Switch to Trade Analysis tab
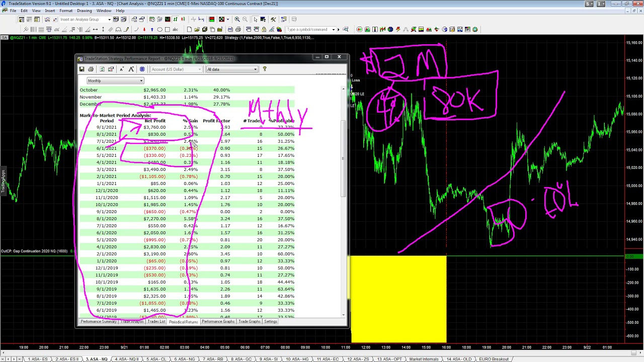The image size is (644, 362). (132, 322)
